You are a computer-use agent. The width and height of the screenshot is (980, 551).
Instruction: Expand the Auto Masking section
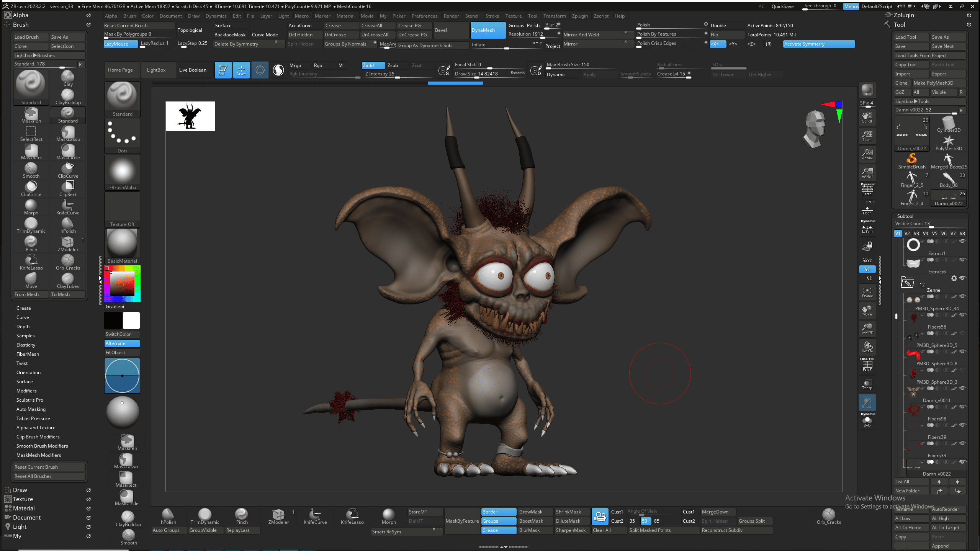[x=31, y=409]
